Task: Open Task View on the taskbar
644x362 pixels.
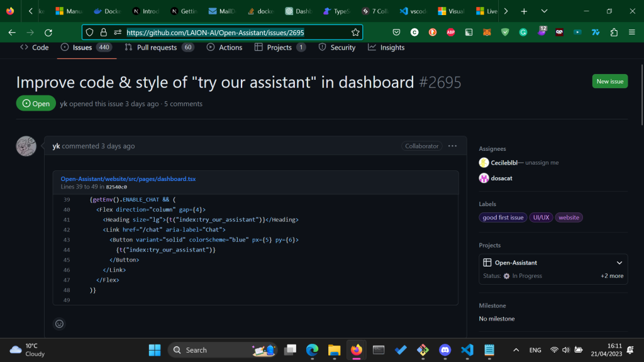Action: [x=291, y=350]
